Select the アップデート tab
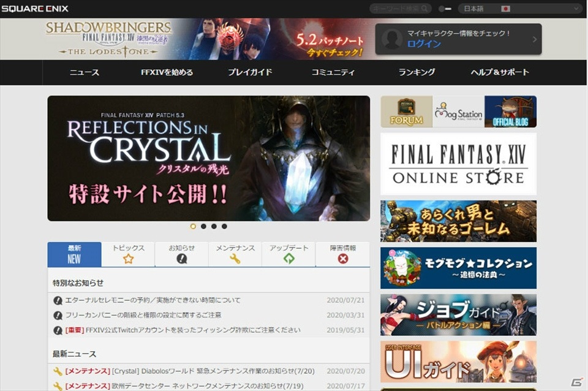The image size is (588, 391). tap(288, 254)
